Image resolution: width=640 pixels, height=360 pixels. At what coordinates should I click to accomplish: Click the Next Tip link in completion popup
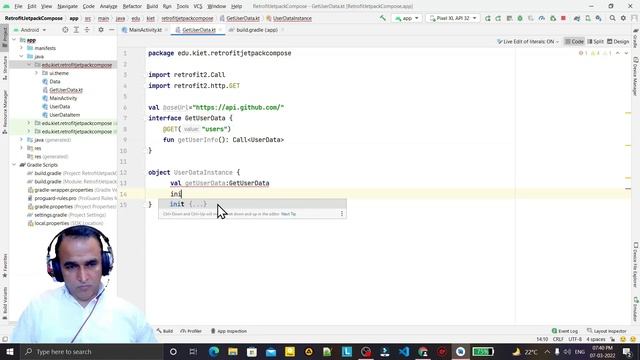[289, 214]
